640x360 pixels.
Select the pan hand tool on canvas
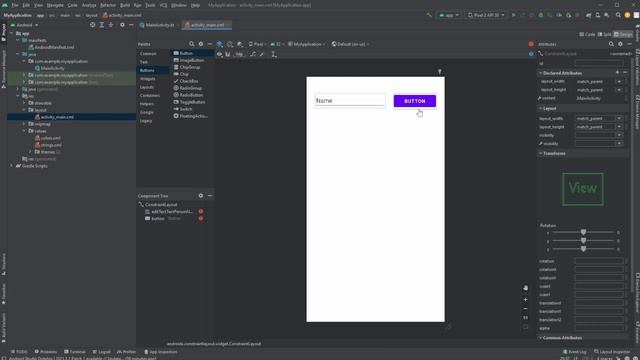point(526,288)
